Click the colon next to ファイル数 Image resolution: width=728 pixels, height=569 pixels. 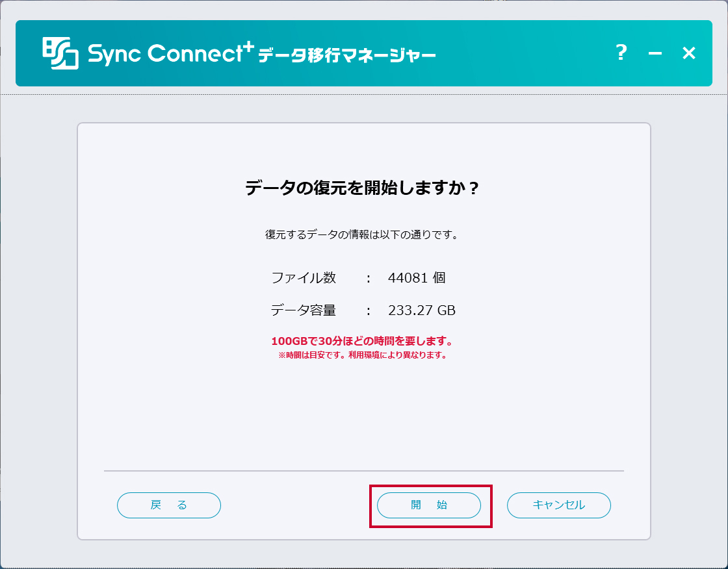tap(369, 278)
